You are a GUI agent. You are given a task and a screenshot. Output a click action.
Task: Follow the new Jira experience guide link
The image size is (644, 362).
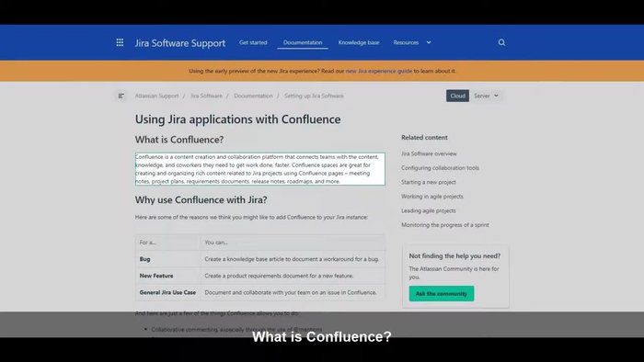coord(379,71)
